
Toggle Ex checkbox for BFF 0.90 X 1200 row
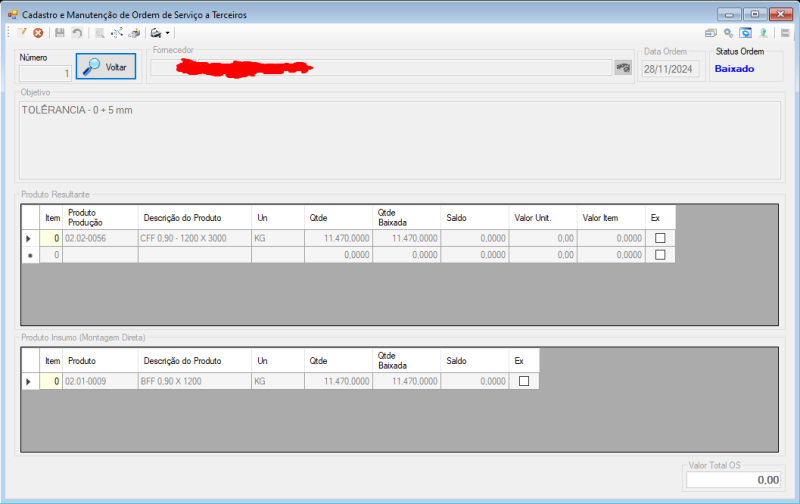523,381
